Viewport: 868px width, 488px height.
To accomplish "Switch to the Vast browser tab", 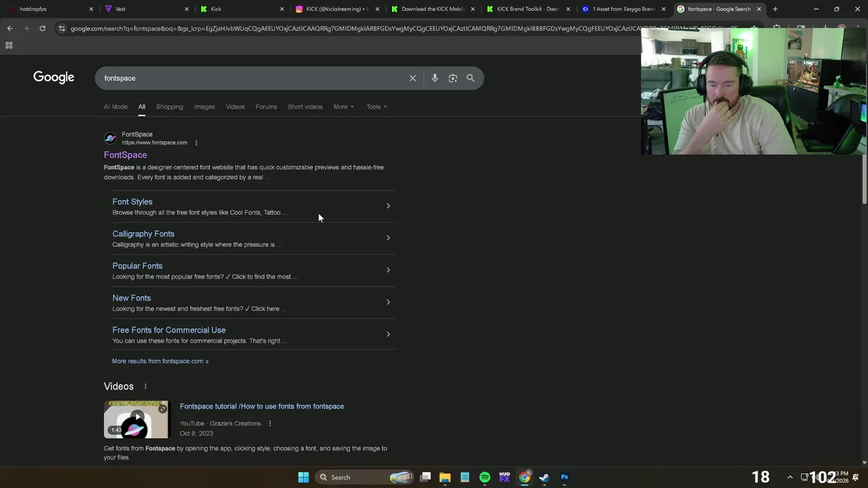I will pos(146,9).
